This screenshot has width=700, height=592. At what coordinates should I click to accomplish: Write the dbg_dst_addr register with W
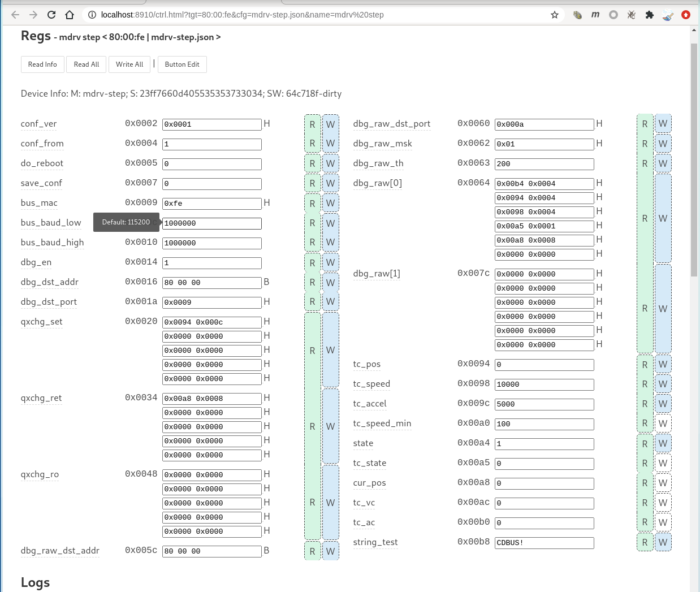click(331, 282)
